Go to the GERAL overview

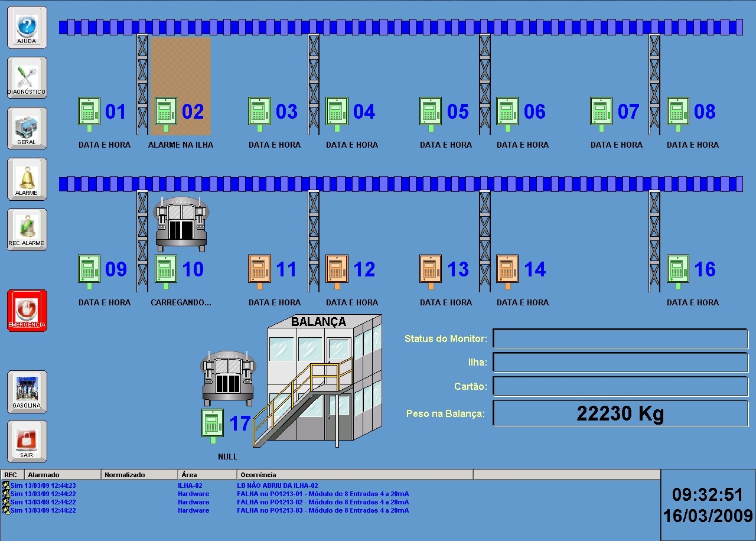tap(27, 128)
